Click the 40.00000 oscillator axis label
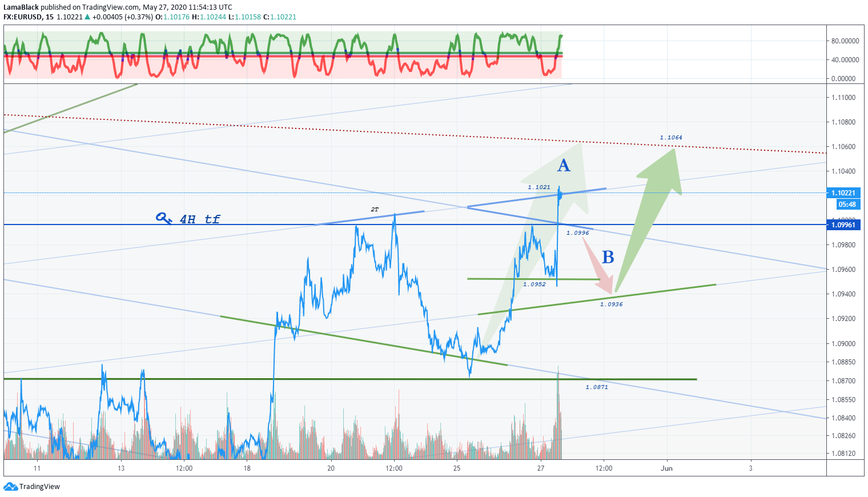Image resolution: width=868 pixels, height=497 pixels. tap(845, 60)
